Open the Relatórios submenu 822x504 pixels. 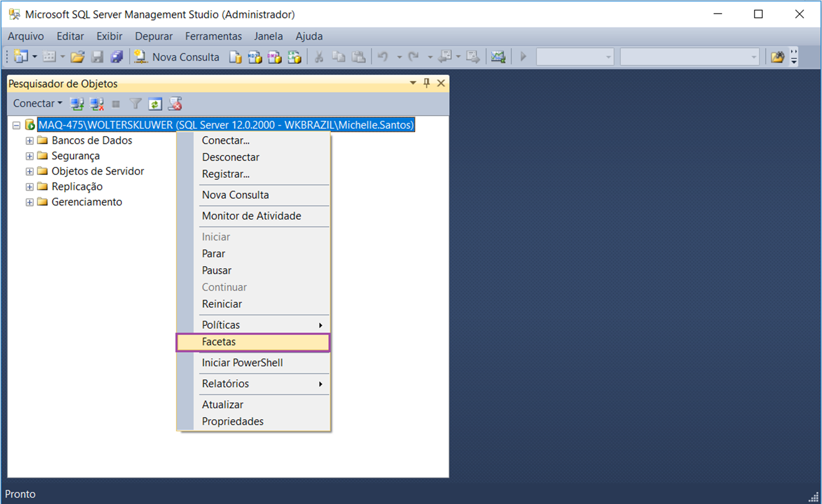click(x=253, y=384)
